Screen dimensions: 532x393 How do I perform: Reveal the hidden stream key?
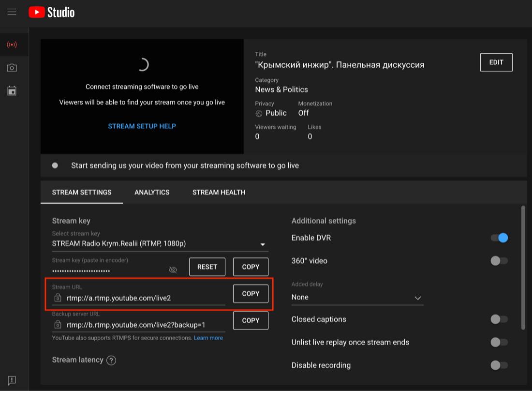[x=173, y=270]
